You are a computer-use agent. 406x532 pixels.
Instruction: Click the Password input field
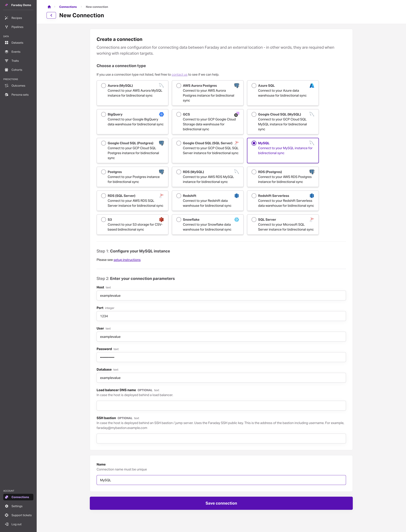pyautogui.click(x=221, y=357)
